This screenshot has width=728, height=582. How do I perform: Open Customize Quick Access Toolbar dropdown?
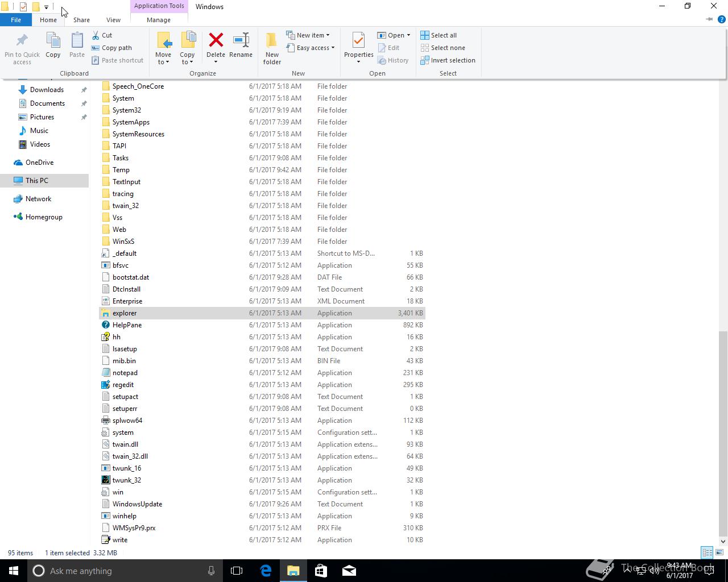coord(46,7)
